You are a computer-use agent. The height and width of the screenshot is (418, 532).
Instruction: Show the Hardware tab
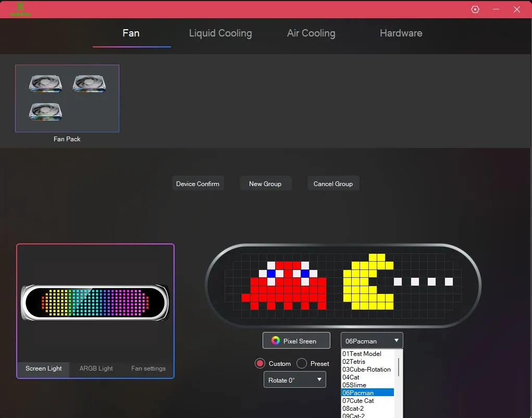click(401, 33)
